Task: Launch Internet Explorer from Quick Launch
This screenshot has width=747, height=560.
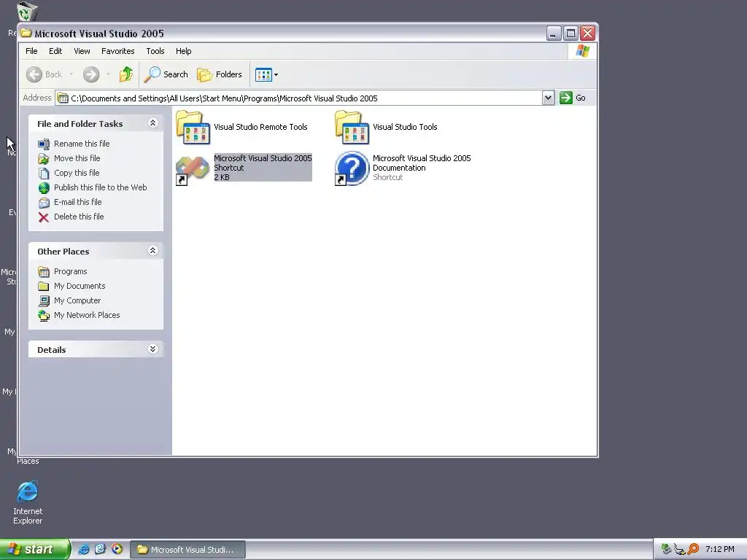Action: 83,549
